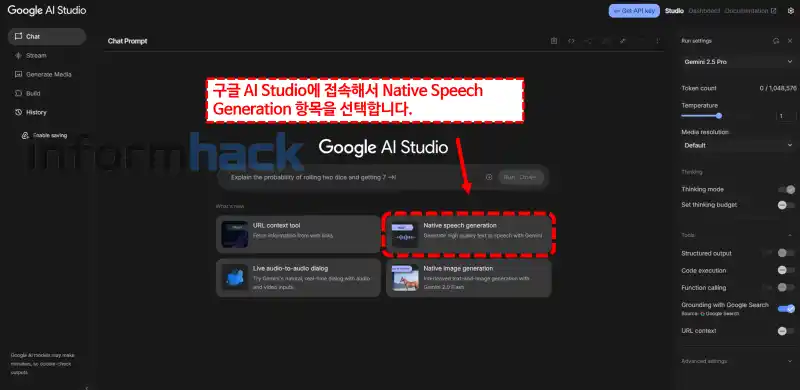
Task: Open the Native speech generation card
Action: (469, 234)
